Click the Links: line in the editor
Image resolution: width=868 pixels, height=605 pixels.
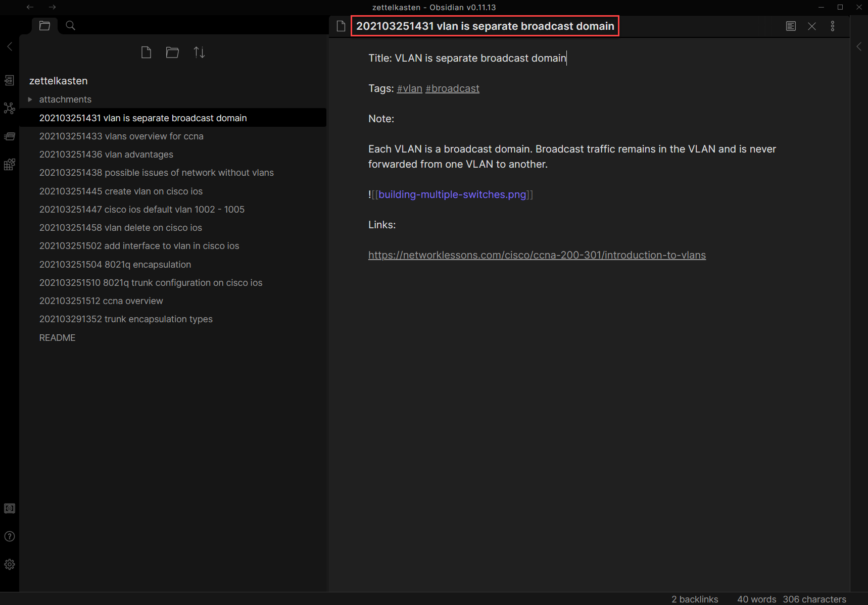pos(382,225)
